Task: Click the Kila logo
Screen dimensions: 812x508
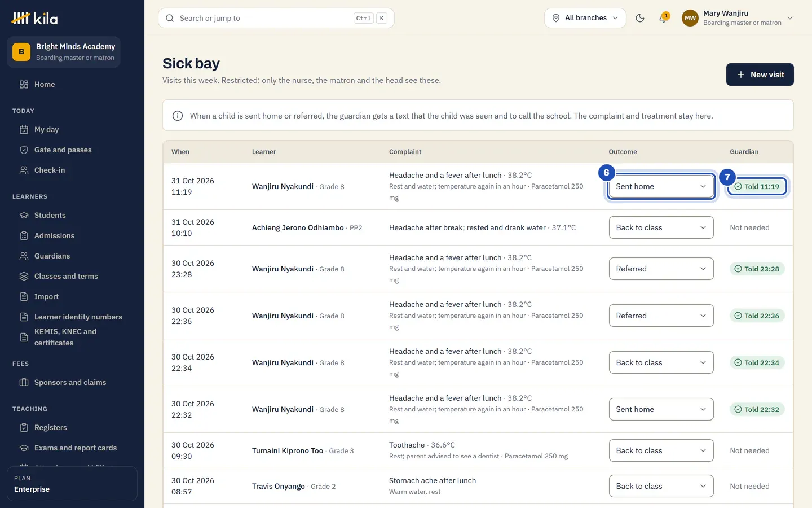Action: 34,18
